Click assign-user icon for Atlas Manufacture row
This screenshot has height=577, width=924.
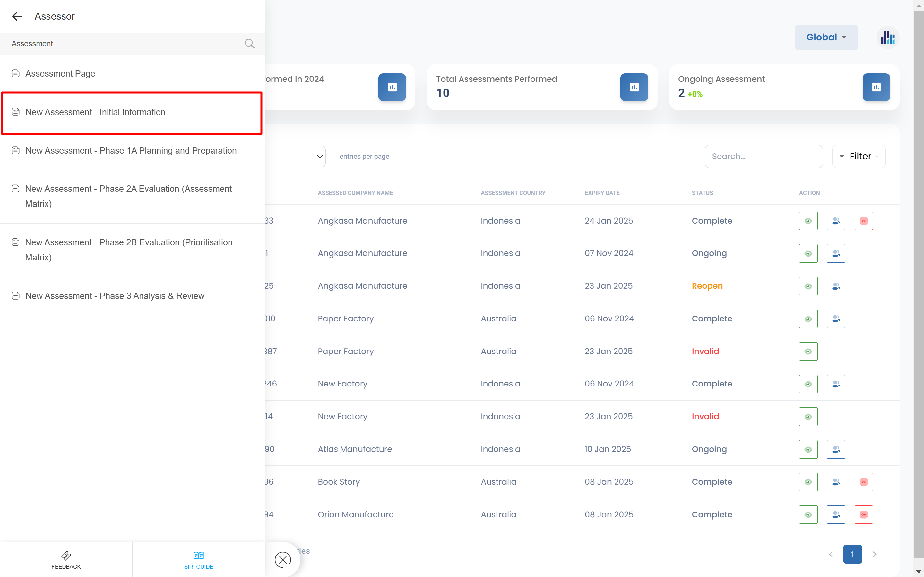click(835, 450)
